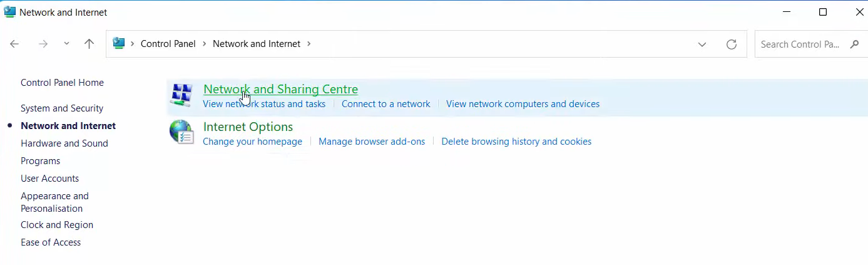
Task: Open Manage browser add-ons link
Action: pyautogui.click(x=372, y=142)
